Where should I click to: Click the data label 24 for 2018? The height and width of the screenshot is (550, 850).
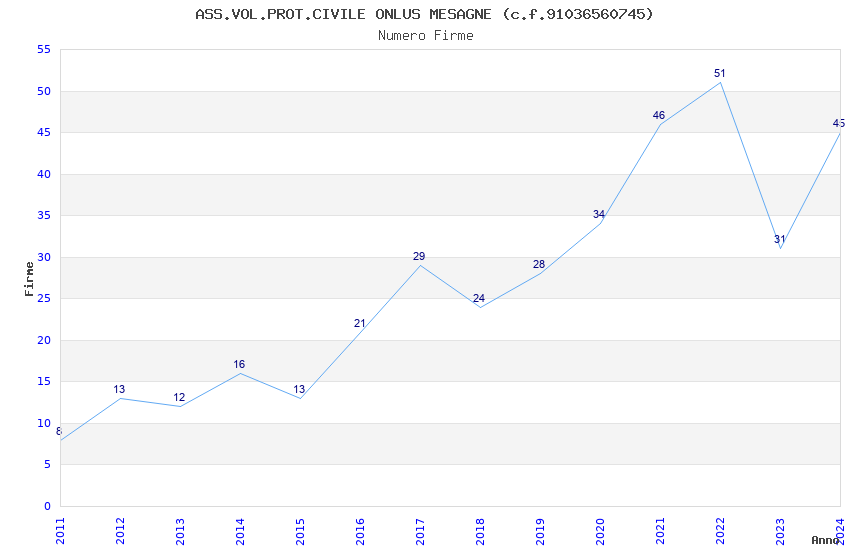click(479, 298)
